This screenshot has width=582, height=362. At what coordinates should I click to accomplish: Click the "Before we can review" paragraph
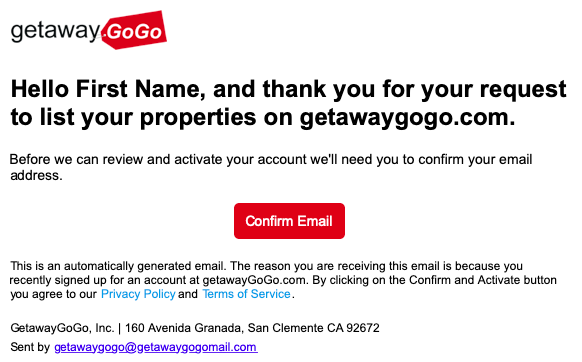(x=271, y=167)
